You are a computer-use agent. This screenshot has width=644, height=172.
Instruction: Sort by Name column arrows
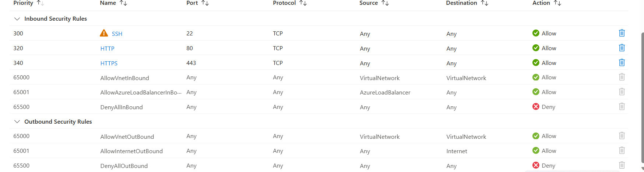click(x=123, y=3)
